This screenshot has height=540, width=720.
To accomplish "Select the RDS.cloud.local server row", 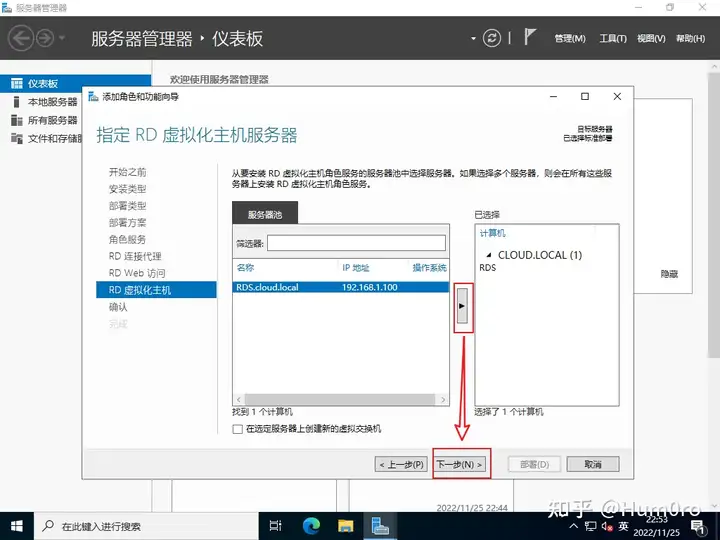I will click(x=341, y=287).
